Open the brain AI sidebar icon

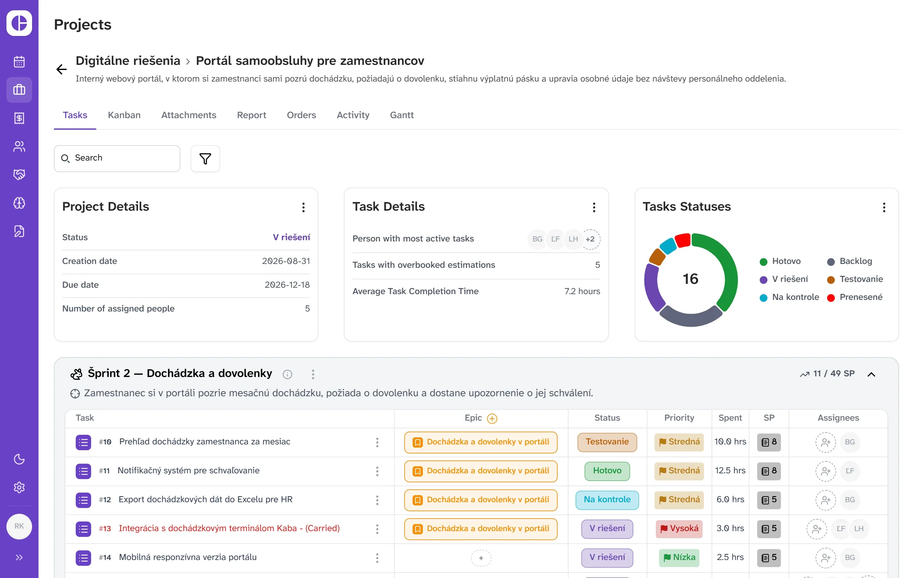click(19, 203)
